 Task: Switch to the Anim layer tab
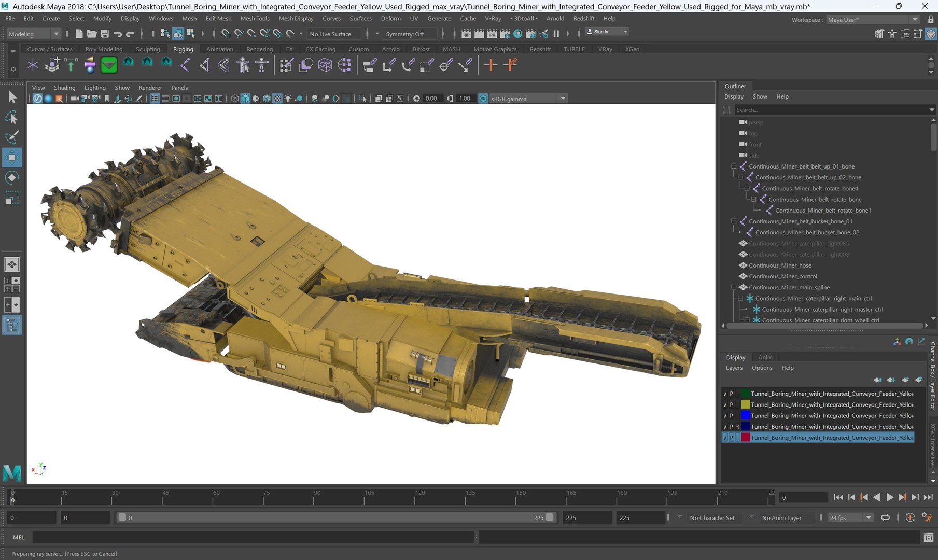[765, 357]
